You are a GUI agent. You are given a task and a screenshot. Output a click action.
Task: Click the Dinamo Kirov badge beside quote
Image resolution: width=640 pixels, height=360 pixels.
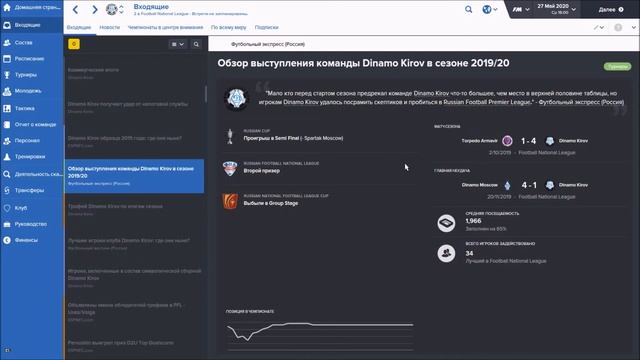[x=236, y=99]
